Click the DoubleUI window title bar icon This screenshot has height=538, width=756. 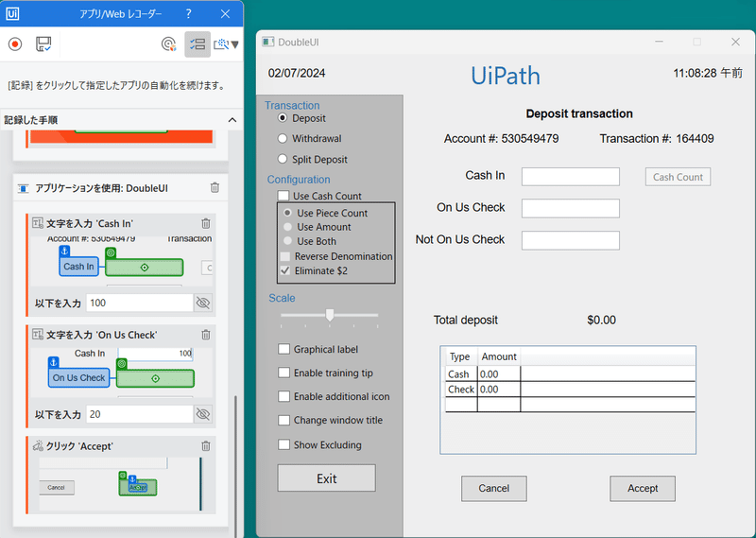(268, 42)
